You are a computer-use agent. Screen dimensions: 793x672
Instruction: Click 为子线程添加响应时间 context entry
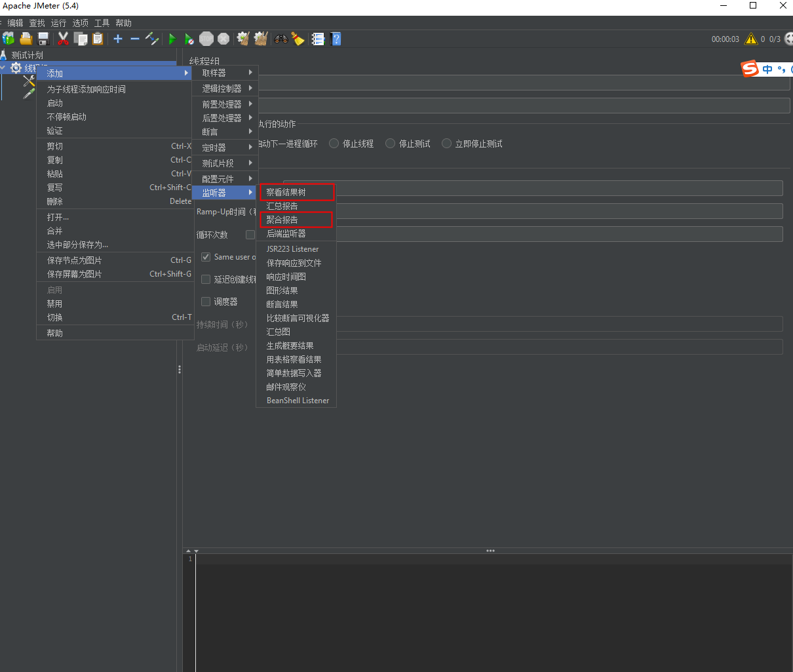click(115, 89)
